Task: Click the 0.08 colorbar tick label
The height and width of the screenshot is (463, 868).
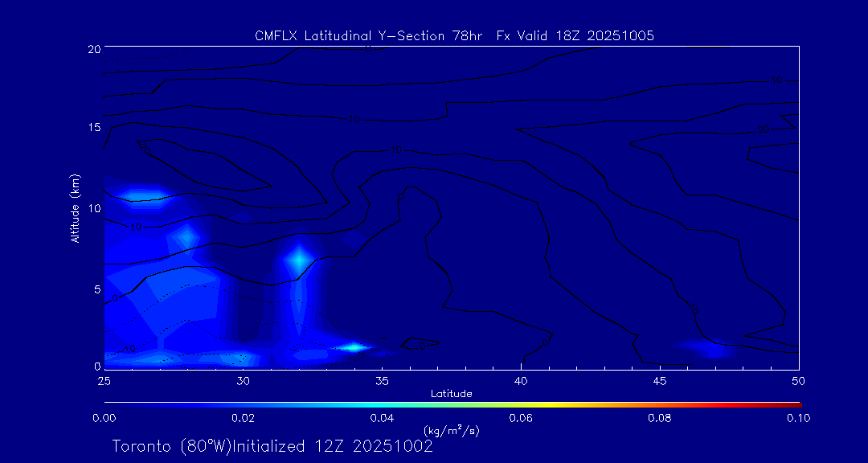Action: pyautogui.click(x=660, y=418)
